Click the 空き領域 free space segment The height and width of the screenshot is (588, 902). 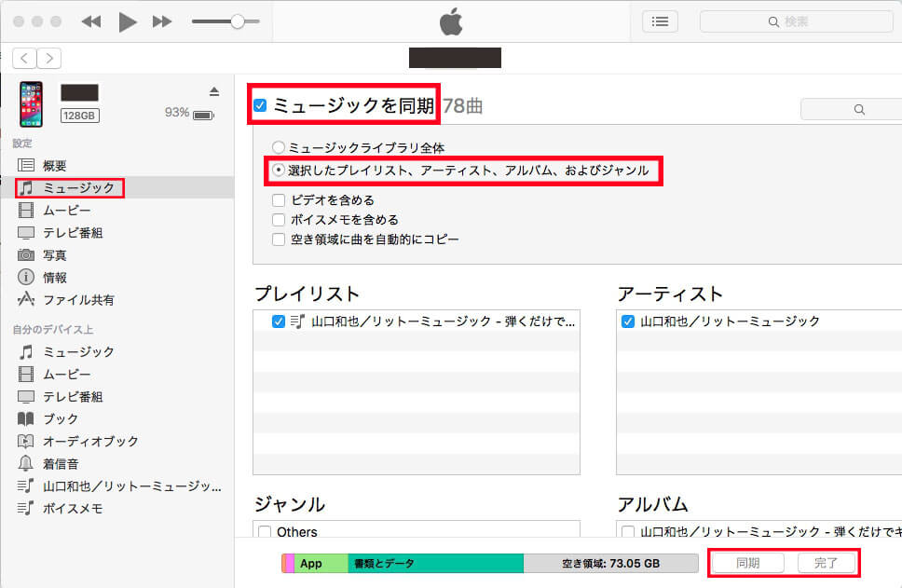pos(611,563)
